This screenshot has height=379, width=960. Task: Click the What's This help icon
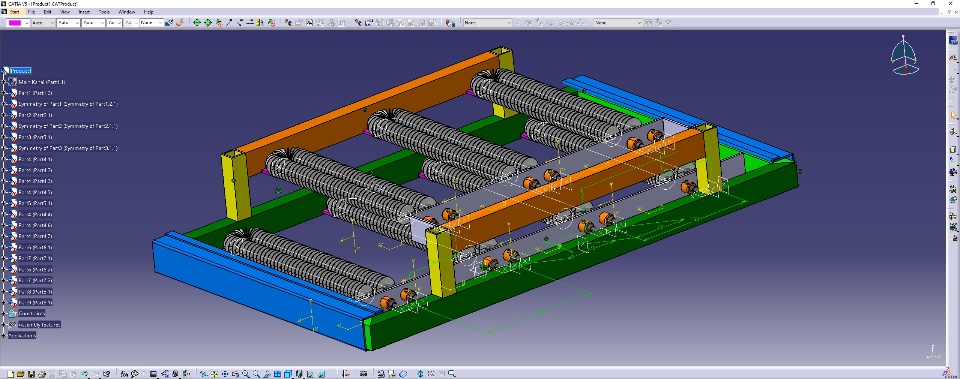106,373
